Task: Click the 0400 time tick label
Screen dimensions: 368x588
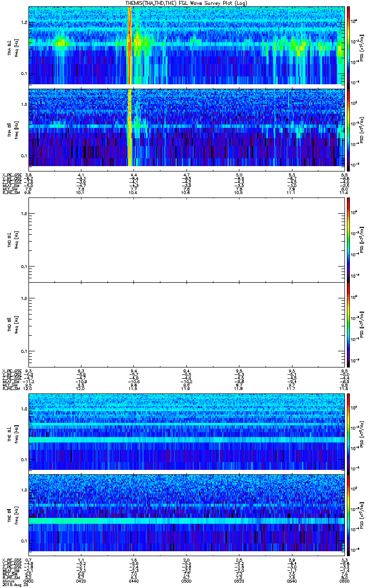Action: 29,580
